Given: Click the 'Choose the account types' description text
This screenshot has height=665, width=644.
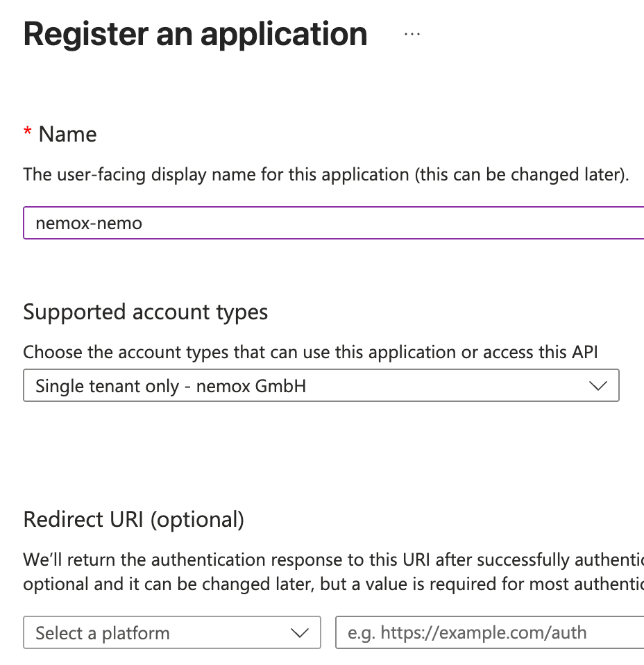Looking at the screenshot, I should click(x=310, y=353).
